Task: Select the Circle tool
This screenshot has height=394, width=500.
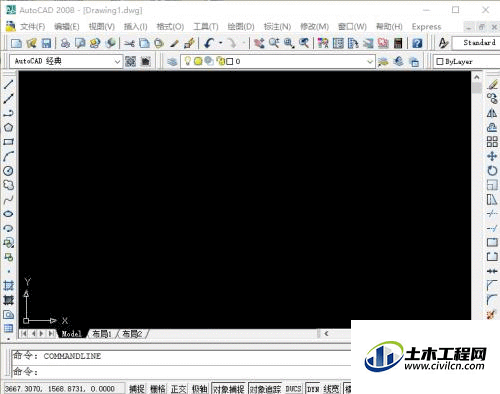Action: click(x=8, y=171)
